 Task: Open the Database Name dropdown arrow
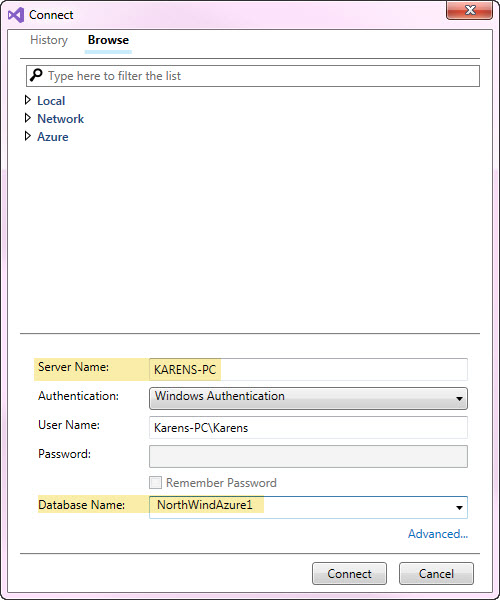coord(459,507)
